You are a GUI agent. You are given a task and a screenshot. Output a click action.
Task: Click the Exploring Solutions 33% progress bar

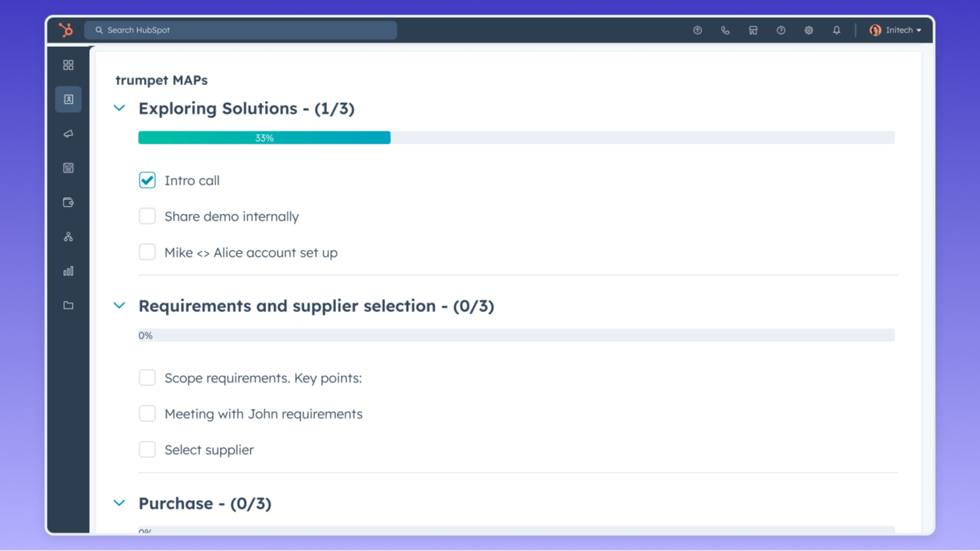(x=264, y=138)
